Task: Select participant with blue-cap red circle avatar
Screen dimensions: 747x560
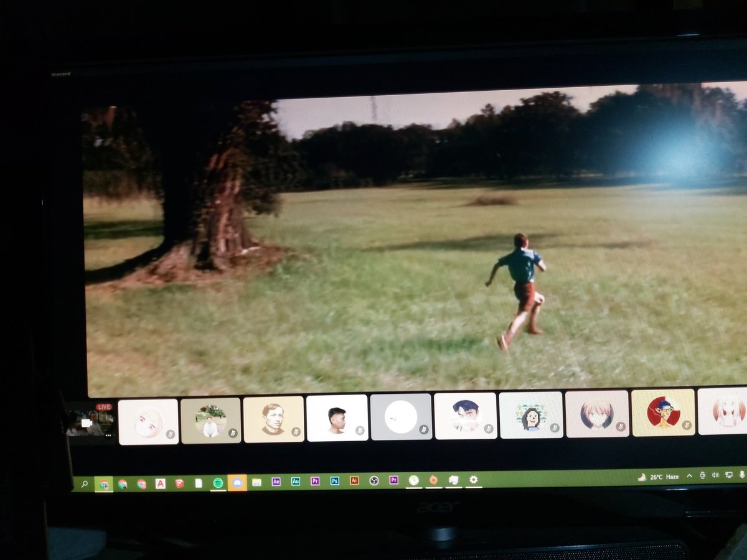Action: [663, 412]
